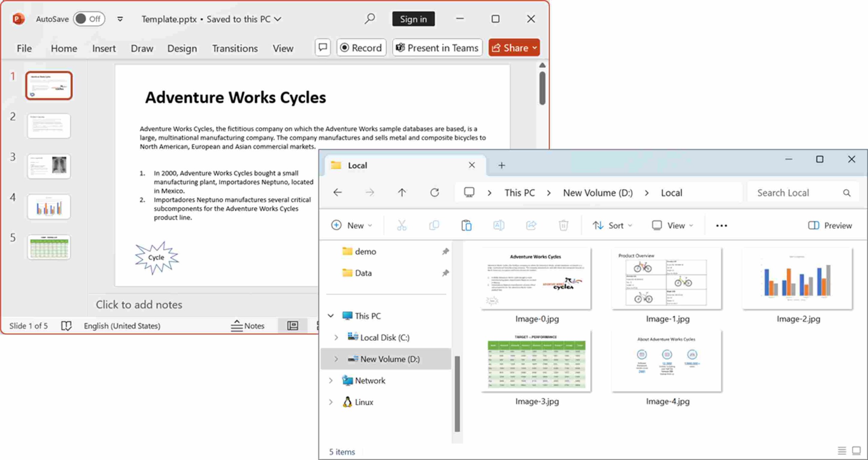Click the Back arrow in File Explorer
This screenshot has width=868, height=460.
[337, 193]
